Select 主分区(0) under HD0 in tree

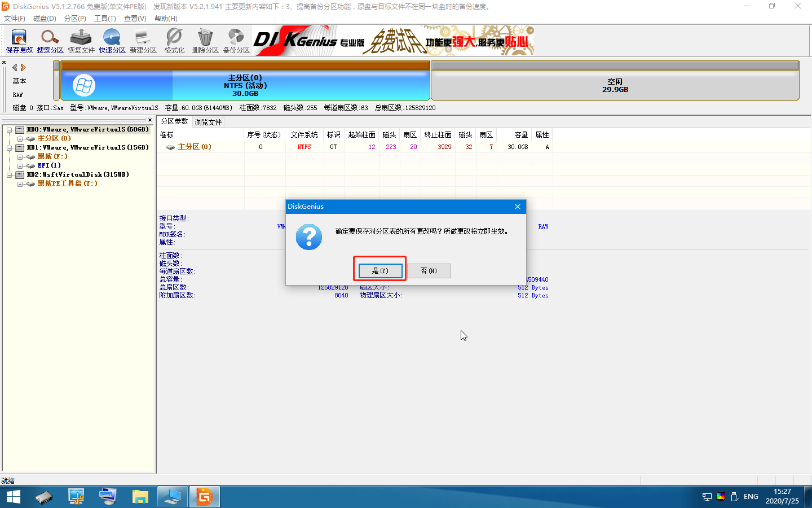click(x=54, y=138)
